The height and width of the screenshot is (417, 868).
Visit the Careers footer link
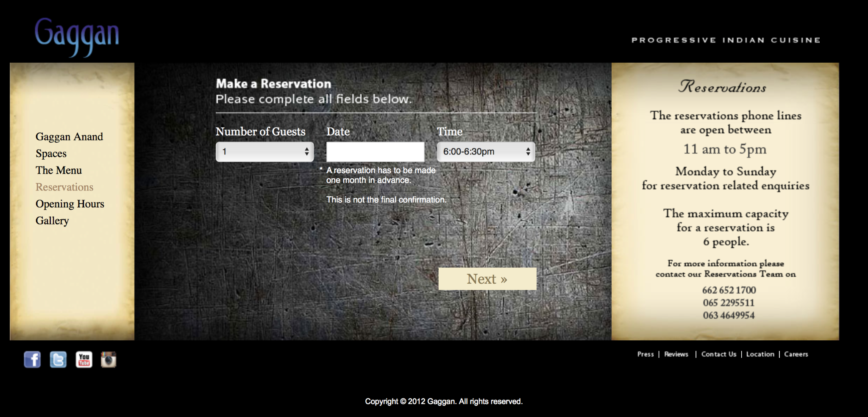click(796, 354)
